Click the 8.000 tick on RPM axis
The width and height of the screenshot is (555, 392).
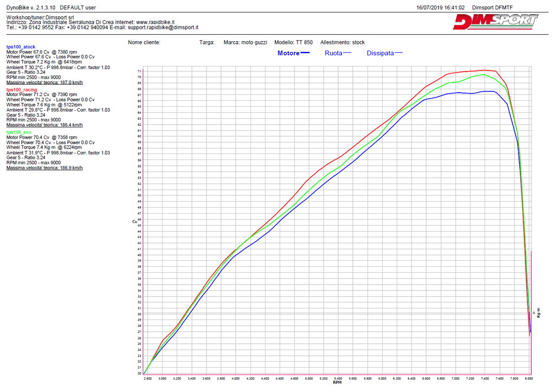coord(529,378)
